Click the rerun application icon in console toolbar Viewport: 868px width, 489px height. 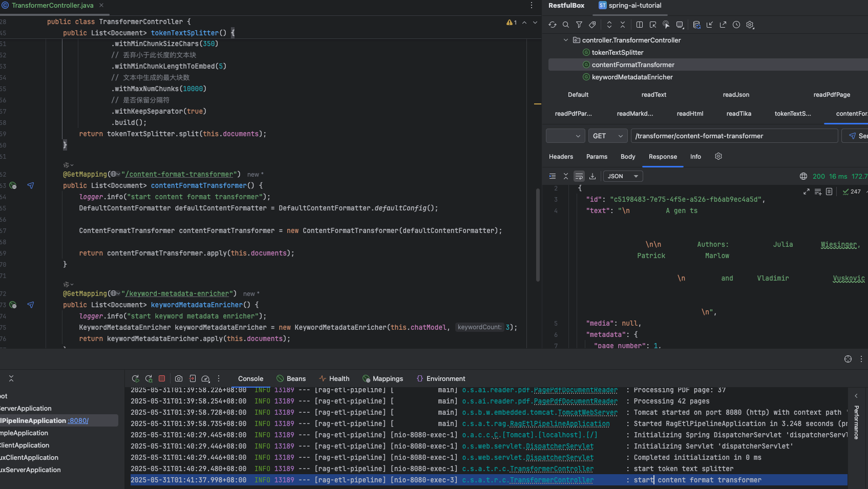click(135, 378)
